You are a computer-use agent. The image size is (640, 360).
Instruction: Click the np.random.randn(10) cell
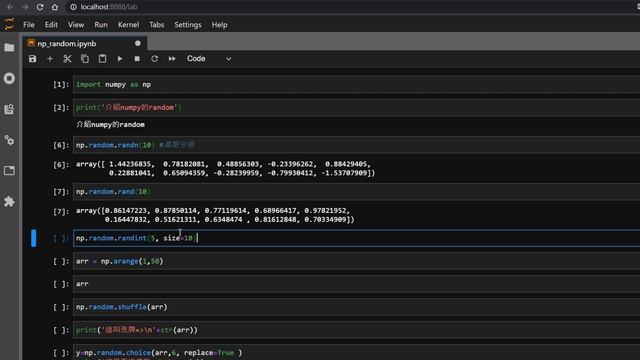coord(356,145)
